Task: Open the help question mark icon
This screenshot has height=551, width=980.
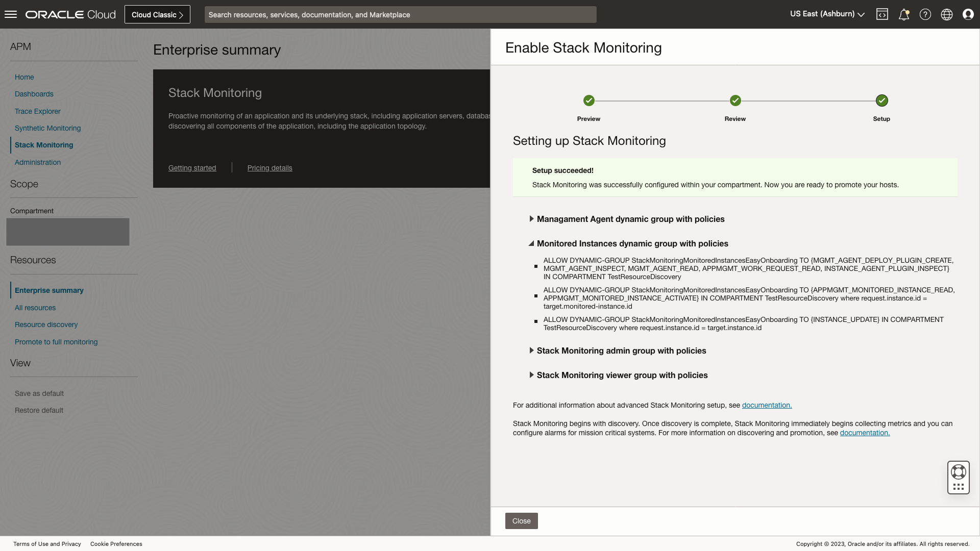Action: pyautogui.click(x=925, y=14)
